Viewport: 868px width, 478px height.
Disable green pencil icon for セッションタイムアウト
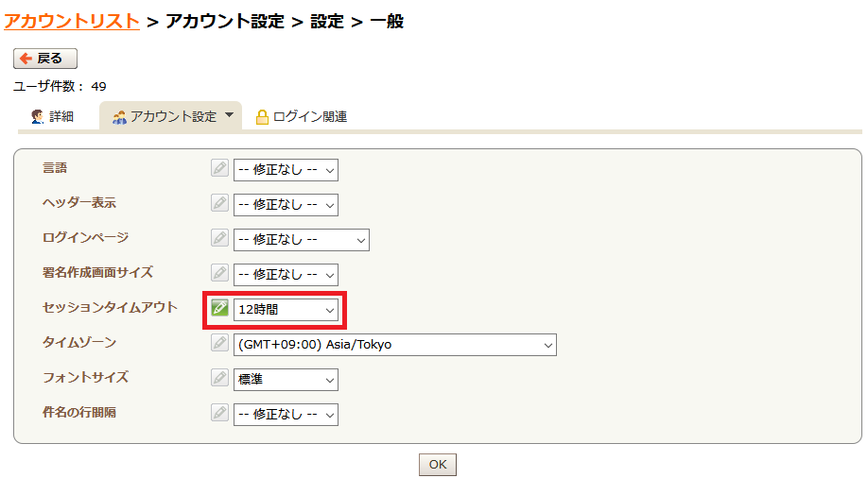(x=219, y=308)
